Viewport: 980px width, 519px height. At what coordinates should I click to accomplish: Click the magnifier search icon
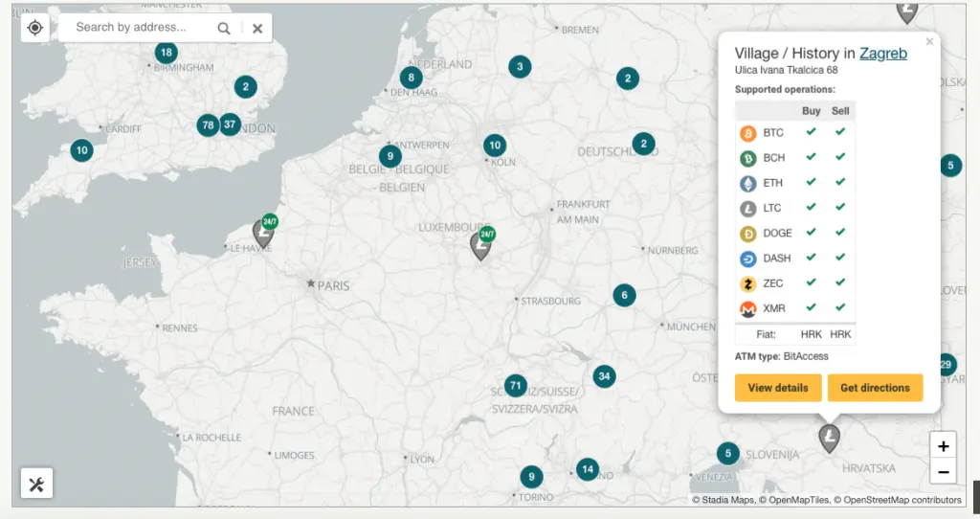[224, 28]
